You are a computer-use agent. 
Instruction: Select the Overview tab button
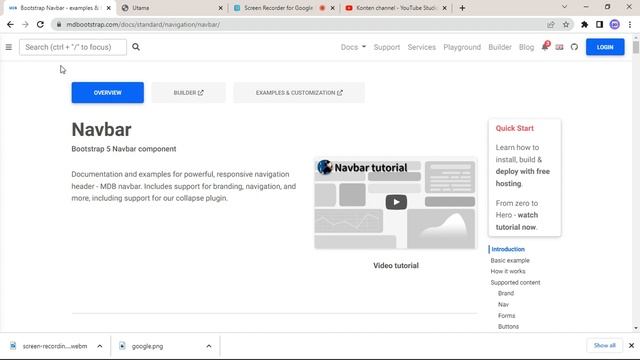pyautogui.click(x=108, y=93)
